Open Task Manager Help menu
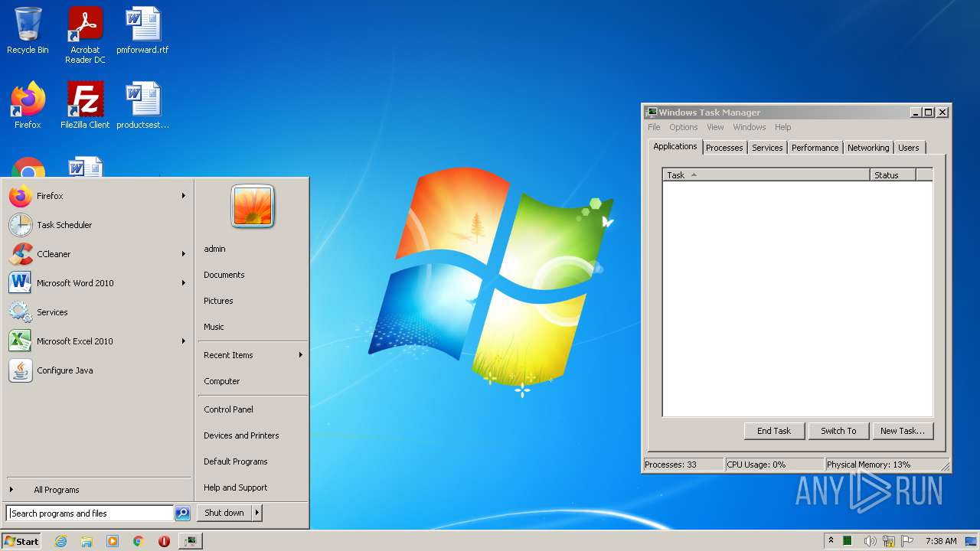Image resolution: width=980 pixels, height=551 pixels. pyautogui.click(x=782, y=127)
